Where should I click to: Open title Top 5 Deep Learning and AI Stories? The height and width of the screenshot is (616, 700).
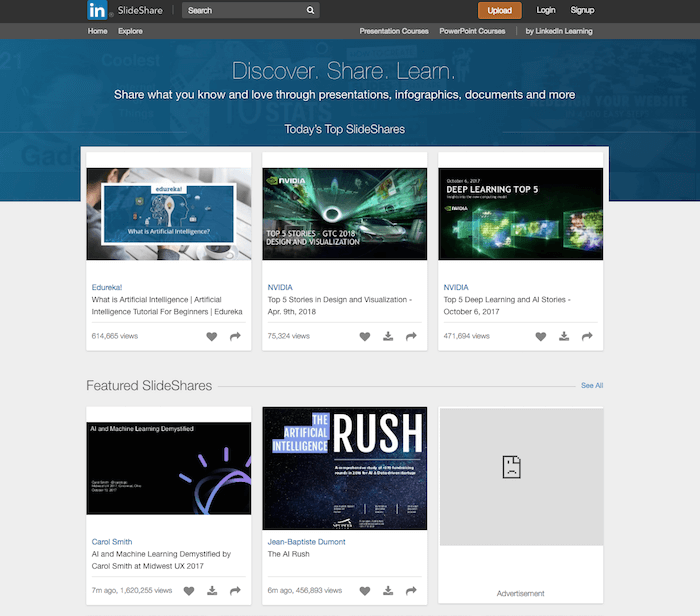507,305
